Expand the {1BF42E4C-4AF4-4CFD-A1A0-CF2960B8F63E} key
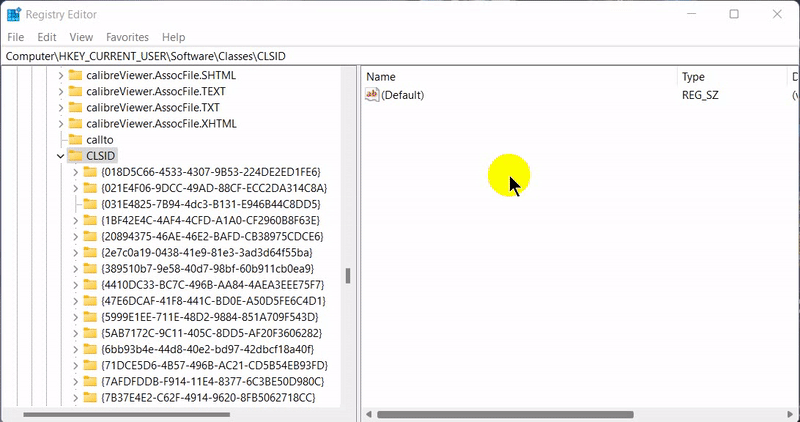 (x=76, y=221)
